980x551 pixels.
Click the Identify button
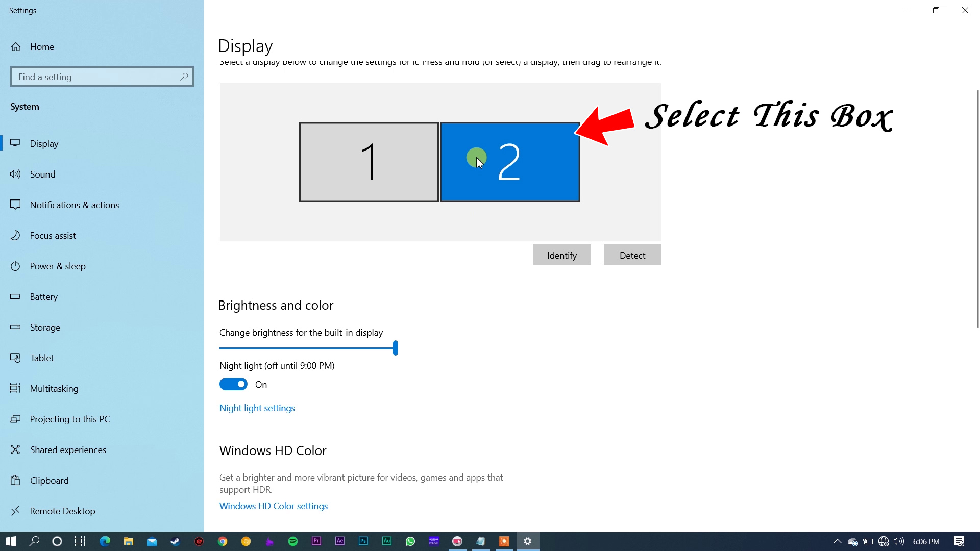(562, 255)
